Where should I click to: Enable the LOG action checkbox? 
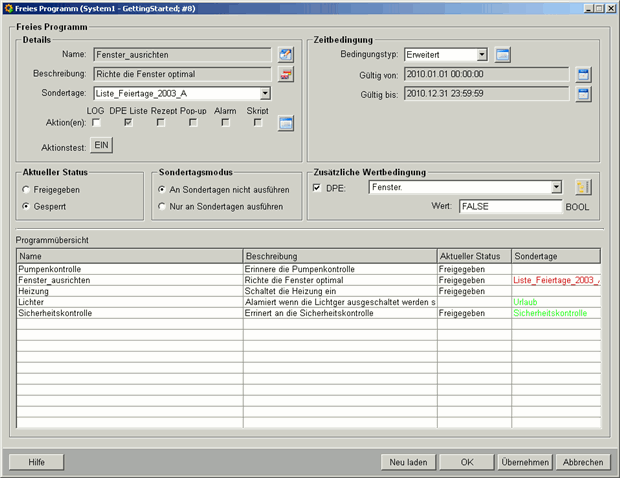click(96, 123)
